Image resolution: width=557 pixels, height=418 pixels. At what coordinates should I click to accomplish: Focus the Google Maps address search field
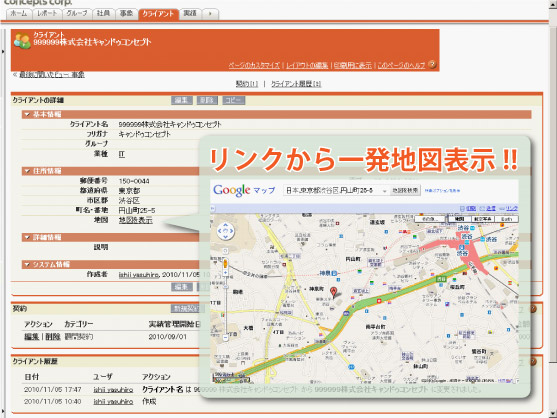(335, 191)
